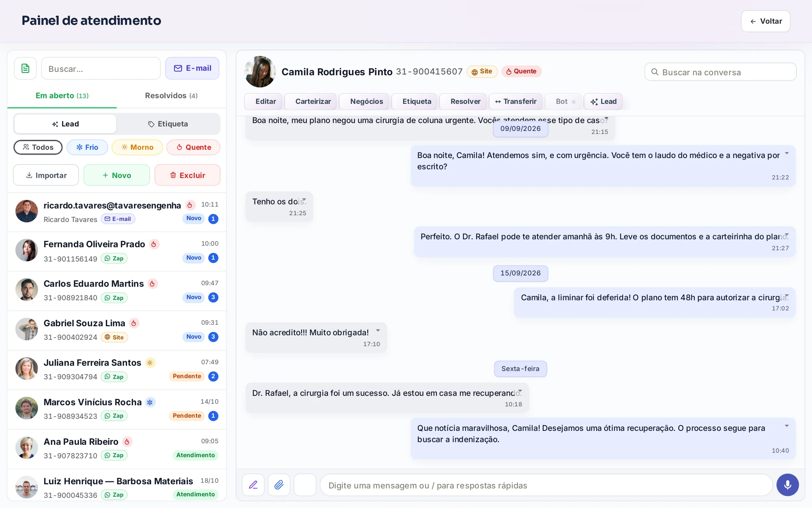Focus the message input field
The width and height of the screenshot is (812, 508).
(x=546, y=485)
